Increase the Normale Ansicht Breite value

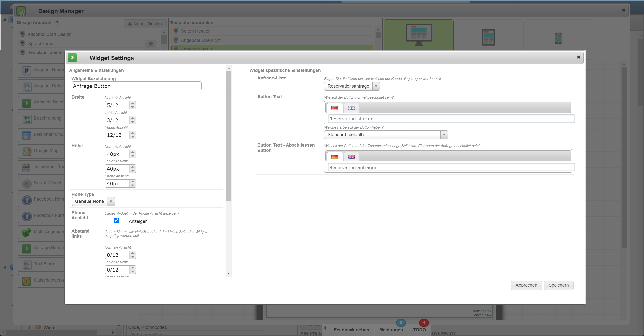click(x=133, y=103)
